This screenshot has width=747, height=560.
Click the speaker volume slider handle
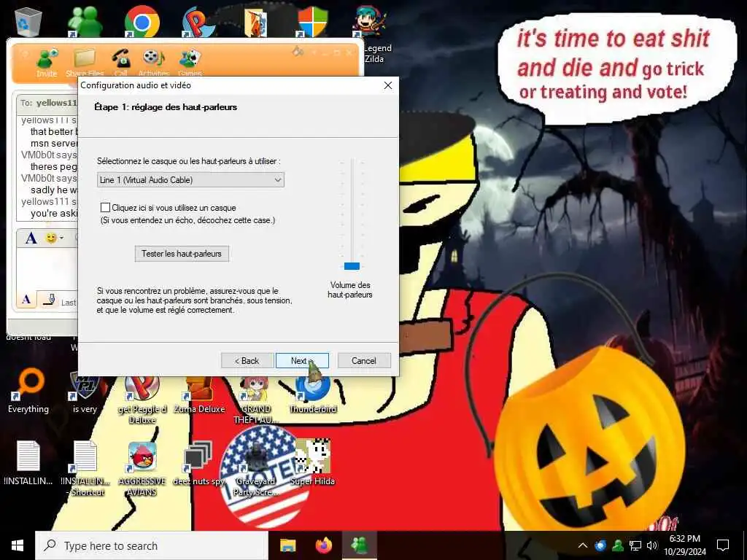[x=352, y=266]
